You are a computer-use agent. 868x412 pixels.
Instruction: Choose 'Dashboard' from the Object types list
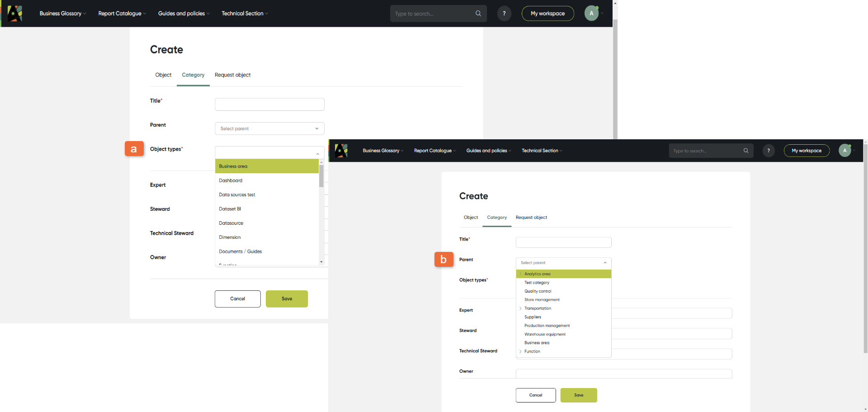coord(231,180)
